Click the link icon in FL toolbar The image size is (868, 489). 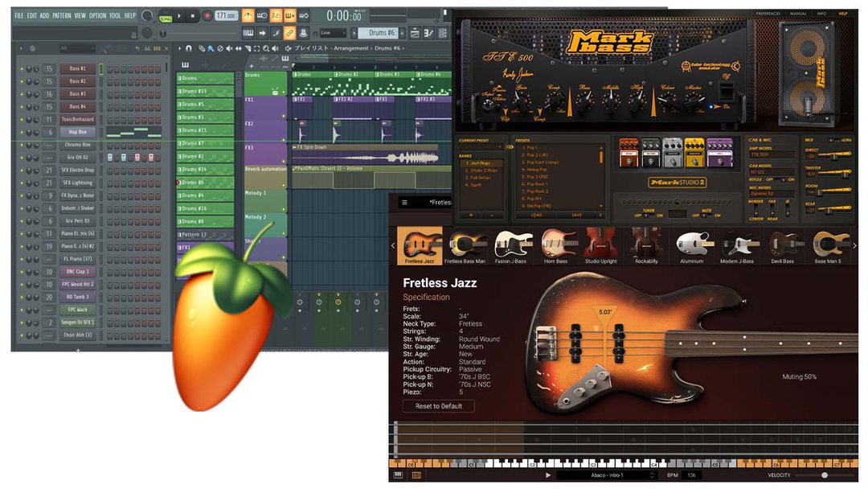pos(289,33)
